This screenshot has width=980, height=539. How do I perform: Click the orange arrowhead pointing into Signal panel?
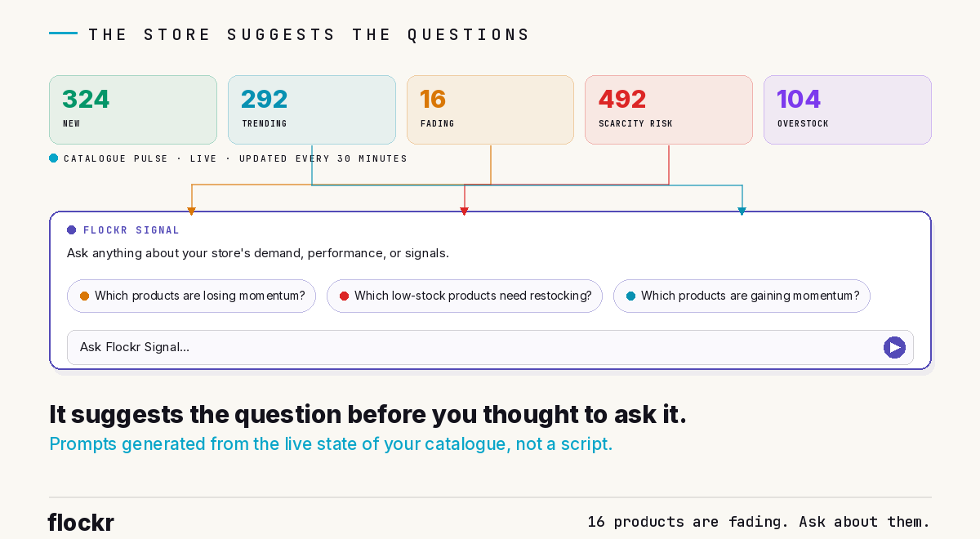[192, 212]
